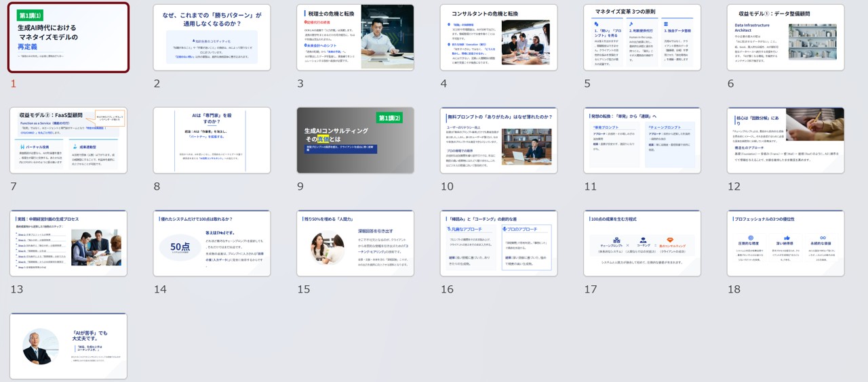Click slide number 14 label
The height and width of the screenshot is (382, 868).
(x=159, y=289)
